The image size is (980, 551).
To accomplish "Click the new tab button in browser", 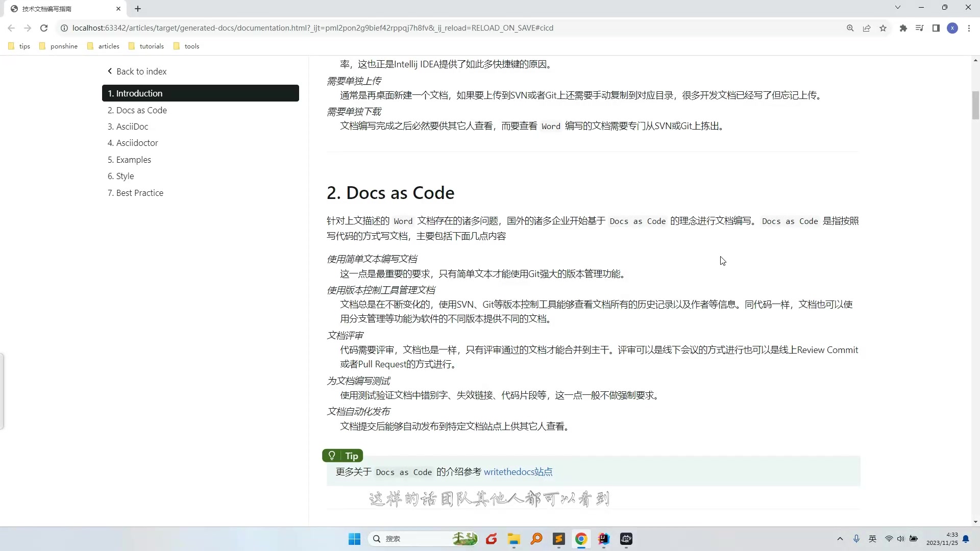I will point(137,8).
